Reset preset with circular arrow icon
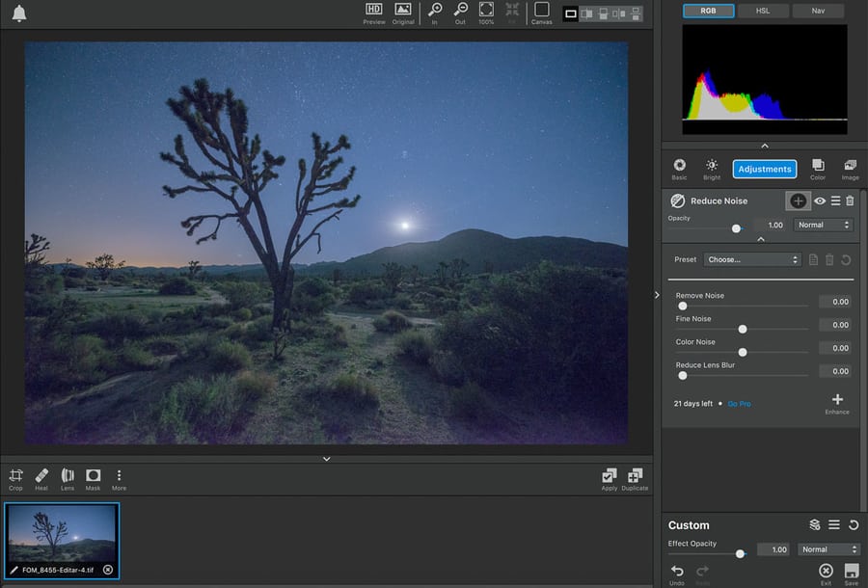The image size is (868, 588). (x=846, y=259)
